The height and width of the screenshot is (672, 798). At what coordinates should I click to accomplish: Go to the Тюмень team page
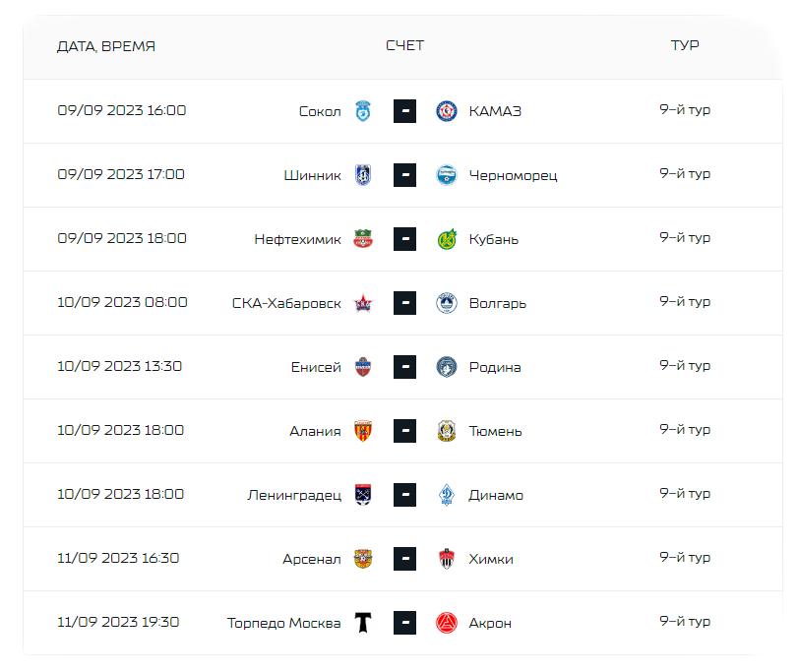click(x=495, y=431)
